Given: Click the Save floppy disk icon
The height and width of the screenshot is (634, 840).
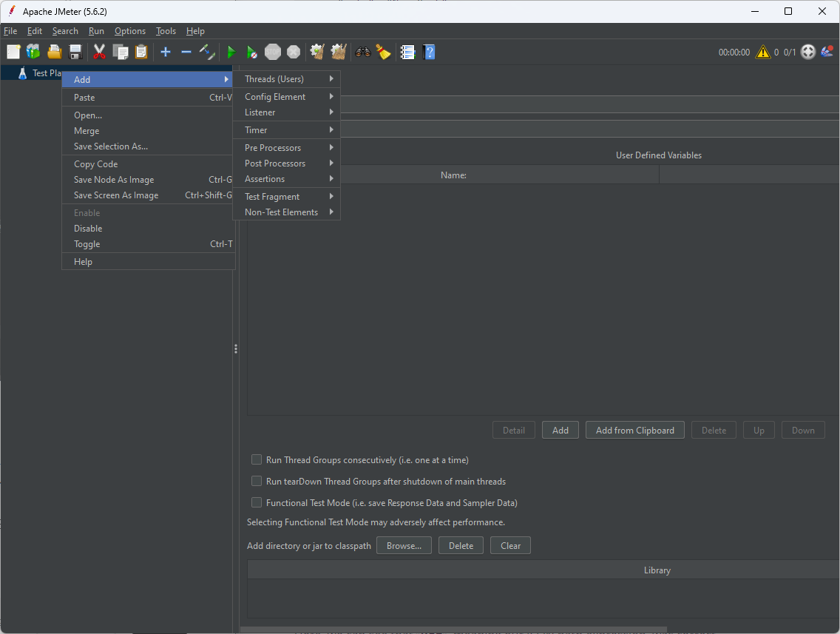Looking at the screenshot, I should pyautogui.click(x=75, y=52).
